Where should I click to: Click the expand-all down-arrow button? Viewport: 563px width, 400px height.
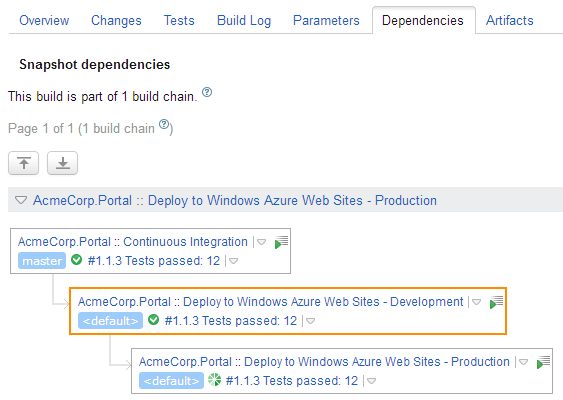click(62, 163)
